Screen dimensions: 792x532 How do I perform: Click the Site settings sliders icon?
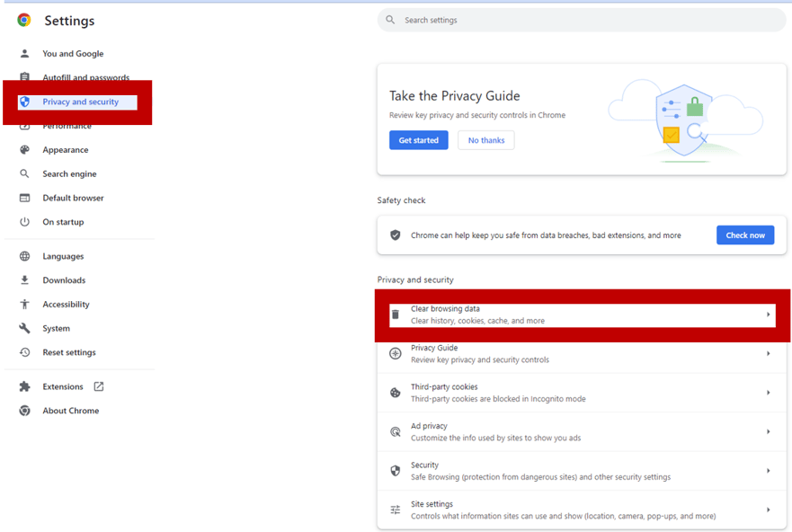click(395, 510)
